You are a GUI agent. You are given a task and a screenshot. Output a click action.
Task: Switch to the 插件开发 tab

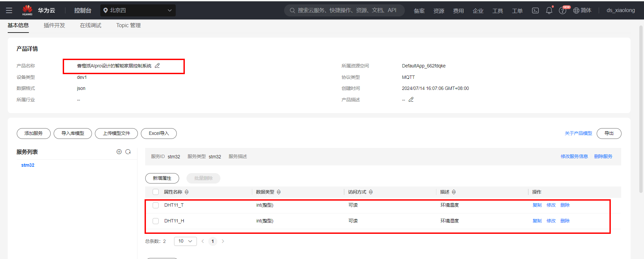point(54,25)
